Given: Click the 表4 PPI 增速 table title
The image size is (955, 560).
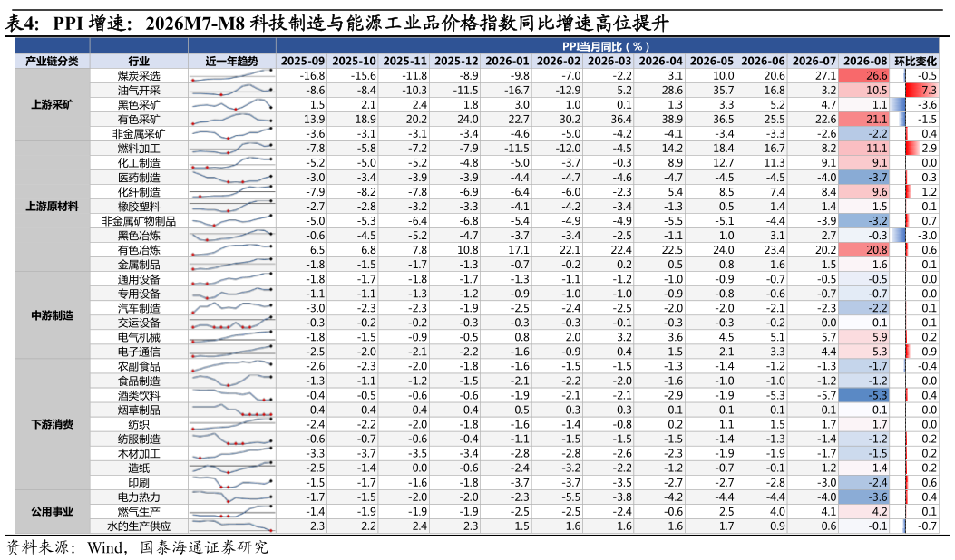Looking at the screenshot, I should pyautogui.click(x=336, y=24).
